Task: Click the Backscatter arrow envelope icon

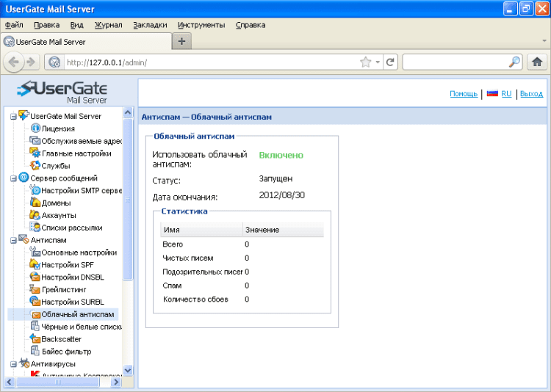Action: (35, 338)
